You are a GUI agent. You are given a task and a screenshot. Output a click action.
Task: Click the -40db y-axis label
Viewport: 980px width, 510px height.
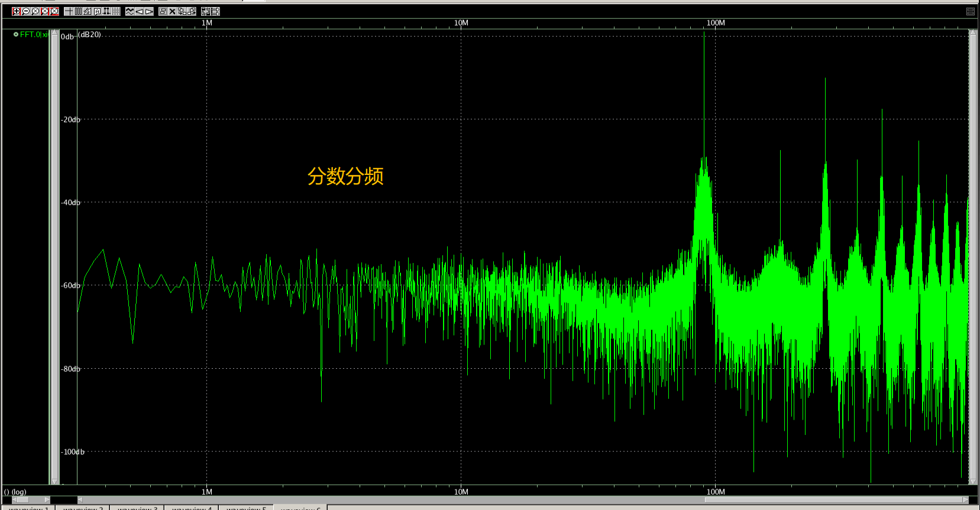tap(70, 203)
